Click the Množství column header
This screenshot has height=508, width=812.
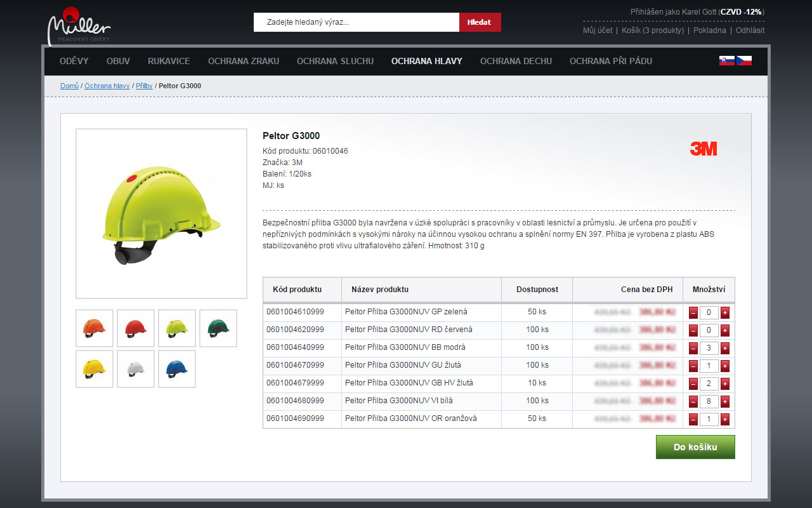click(x=709, y=290)
